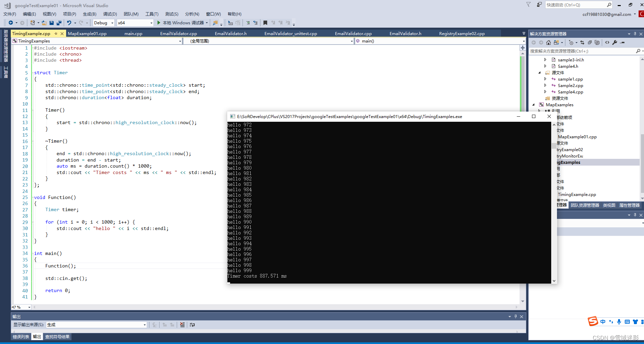Switch to the 错误列表 error list tab
The width and height of the screenshot is (644, 344).
[x=21, y=337]
